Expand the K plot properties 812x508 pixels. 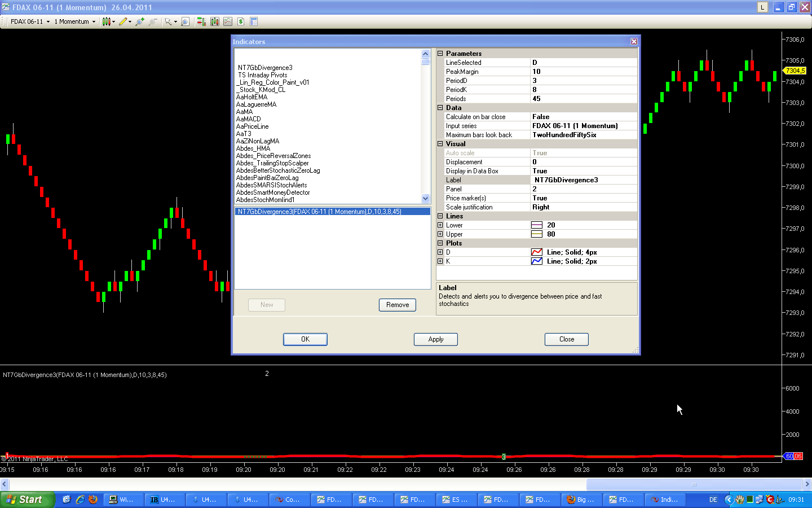tap(440, 261)
